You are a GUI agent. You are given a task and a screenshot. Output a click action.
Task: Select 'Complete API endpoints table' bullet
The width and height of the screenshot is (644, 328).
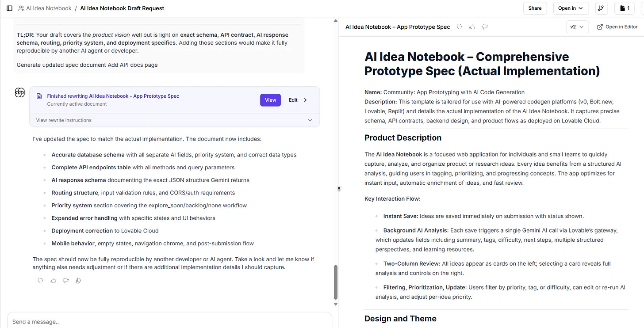point(143,168)
